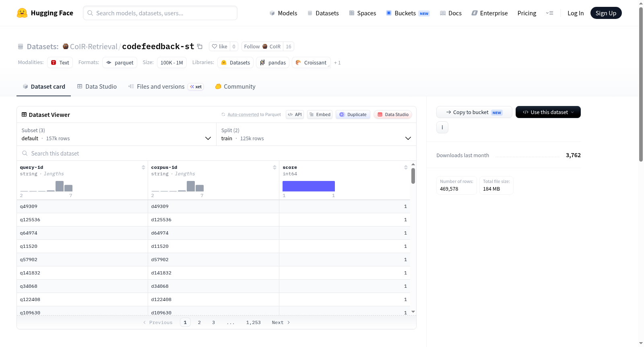Open Data Studio from viewer header button

[393, 114]
